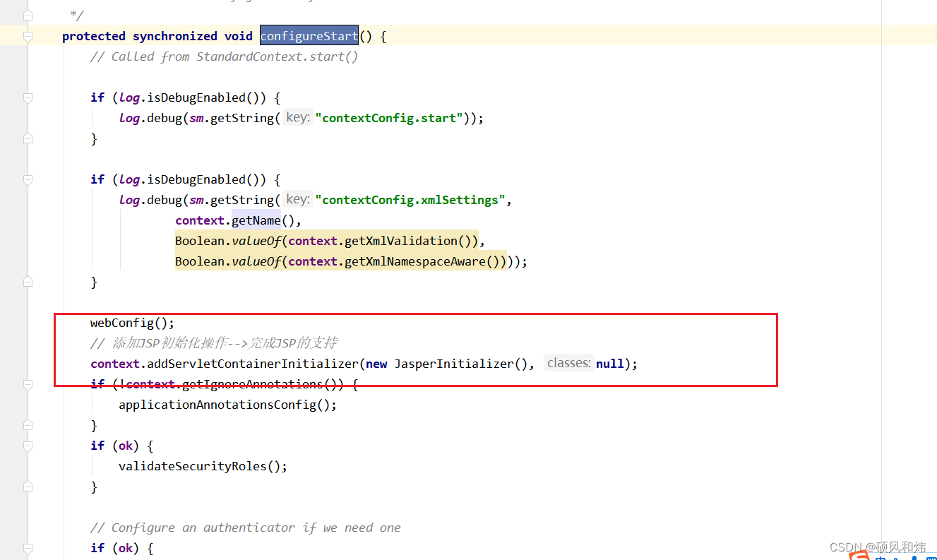Click fold end marker after validateSecurityRoles block

coord(28,487)
